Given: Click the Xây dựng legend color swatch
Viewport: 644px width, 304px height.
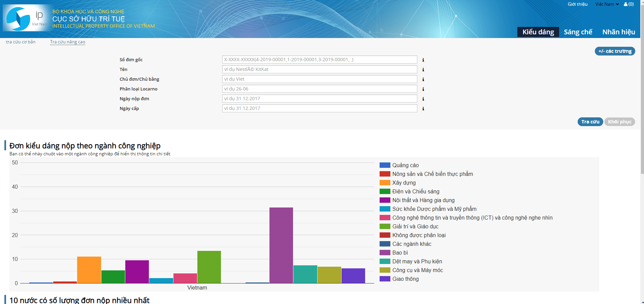Looking at the screenshot, I should pos(385,183).
